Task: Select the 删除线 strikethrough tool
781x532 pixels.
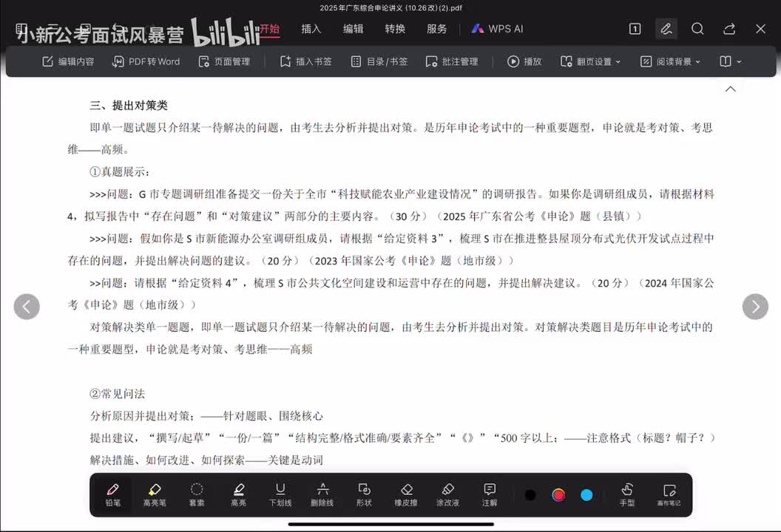Action: [322, 494]
